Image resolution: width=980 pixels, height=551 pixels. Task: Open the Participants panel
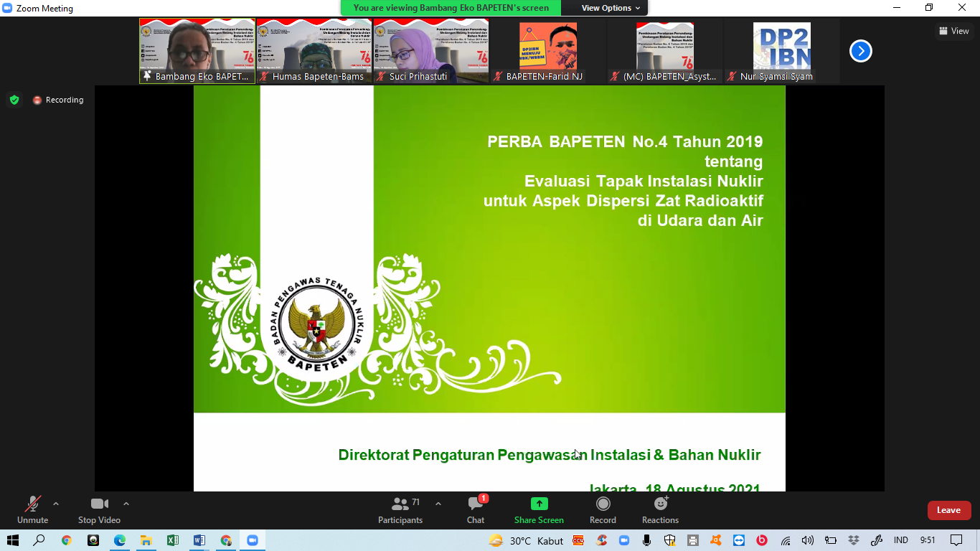(x=400, y=510)
